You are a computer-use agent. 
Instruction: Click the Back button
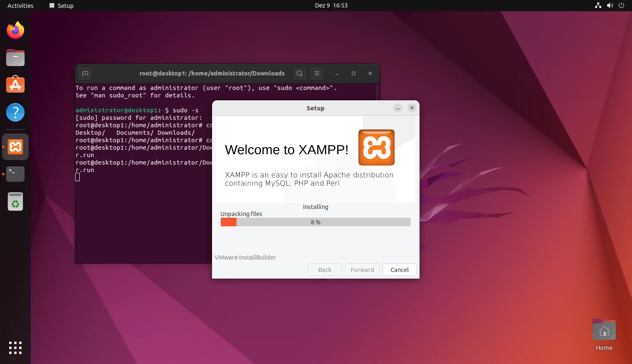pyautogui.click(x=325, y=269)
